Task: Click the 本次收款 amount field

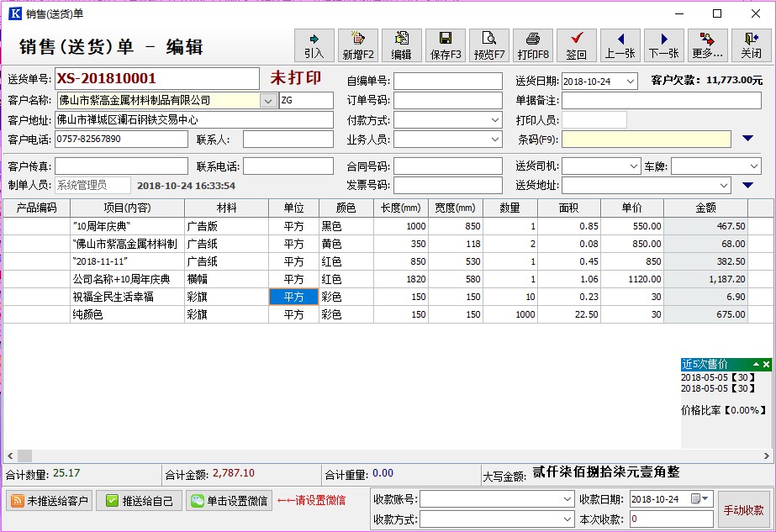Action: (x=672, y=519)
